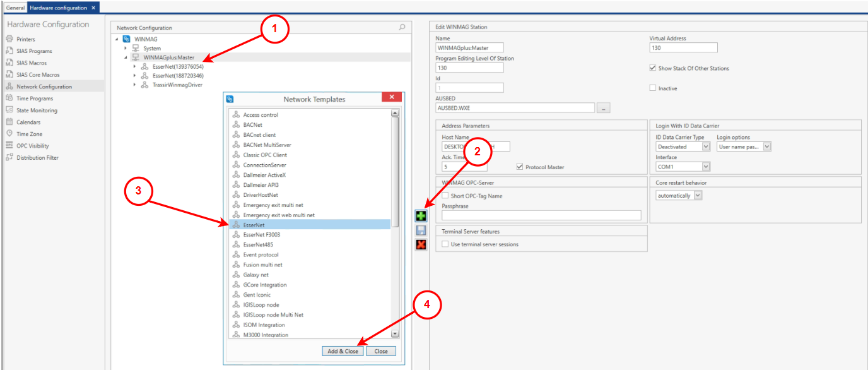Click Add & Close button

pyautogui.click(x=343, y=351)
